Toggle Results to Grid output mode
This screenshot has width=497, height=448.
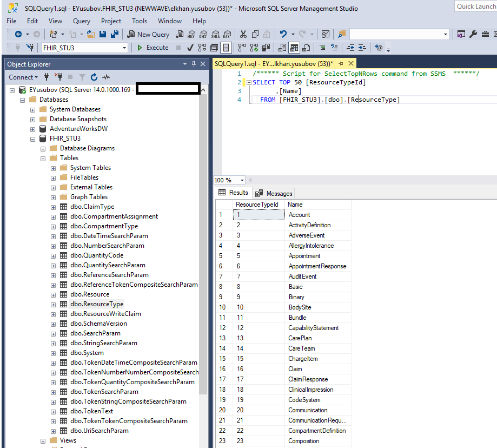pyautogui.click(x=294, y=48)
